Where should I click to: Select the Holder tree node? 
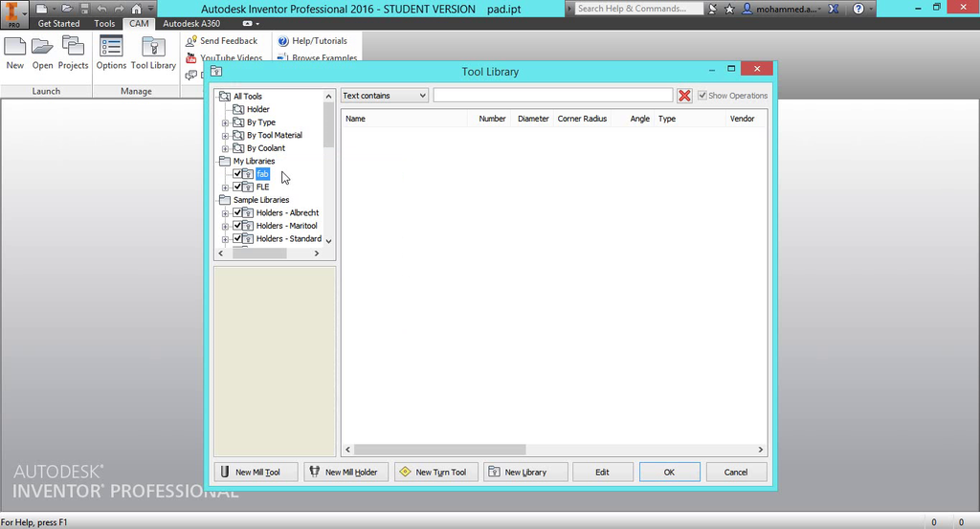(x=257, y=109)
